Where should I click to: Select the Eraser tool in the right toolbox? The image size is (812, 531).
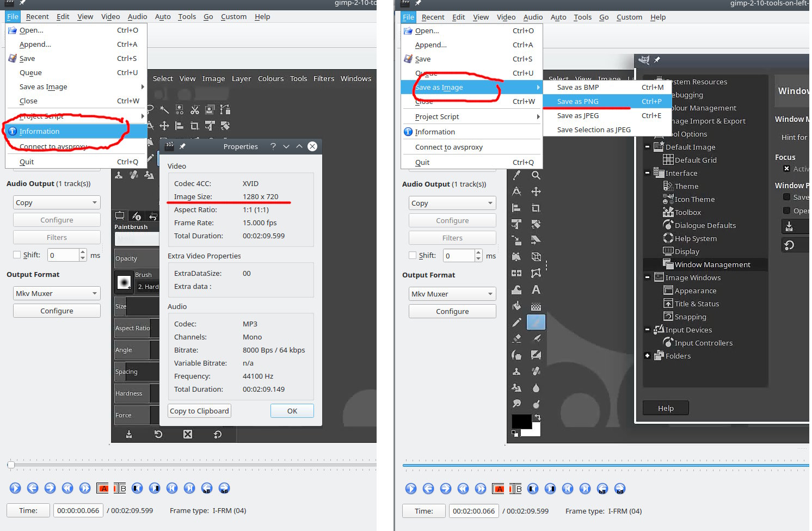click(516, 338)
